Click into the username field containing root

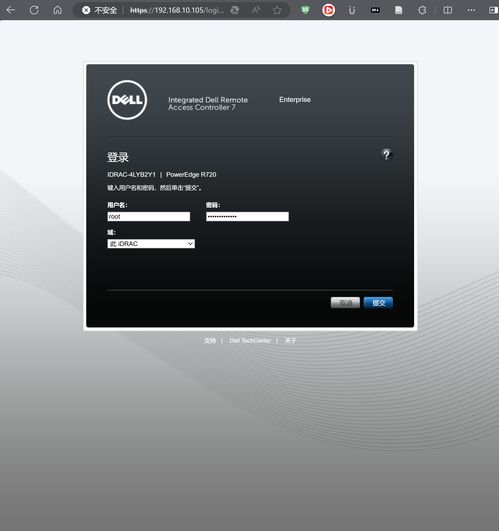149,216
